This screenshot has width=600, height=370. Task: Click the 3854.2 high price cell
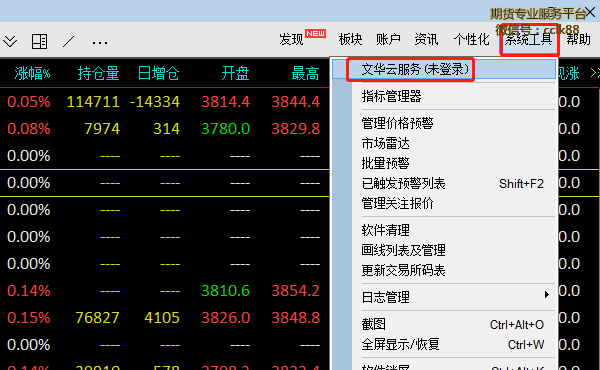[x=295, y=291]
